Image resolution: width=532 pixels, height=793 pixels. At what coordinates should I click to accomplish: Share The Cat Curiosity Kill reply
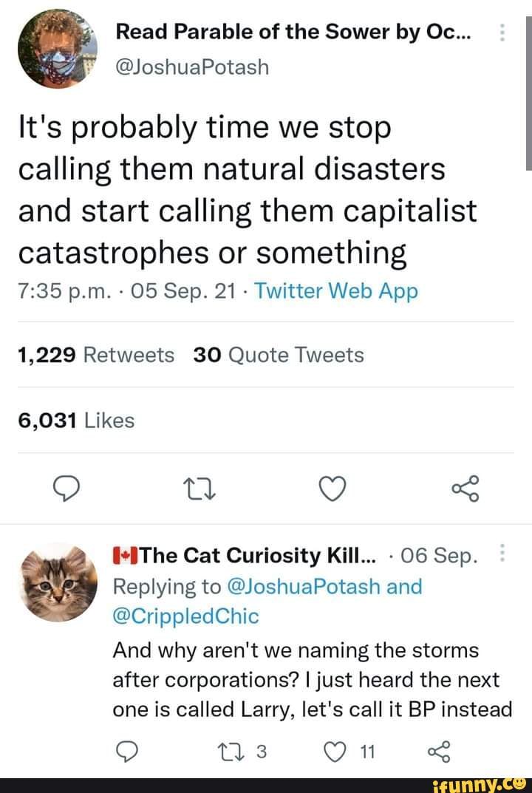pyautogui.click(x=439, y=752)
